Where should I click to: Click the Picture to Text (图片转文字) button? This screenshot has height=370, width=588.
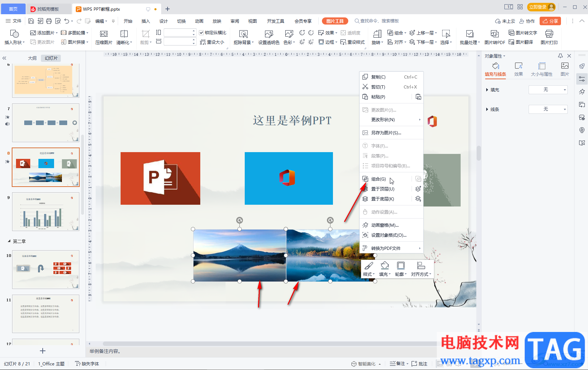pyautogui.click(x=523, y=33)
